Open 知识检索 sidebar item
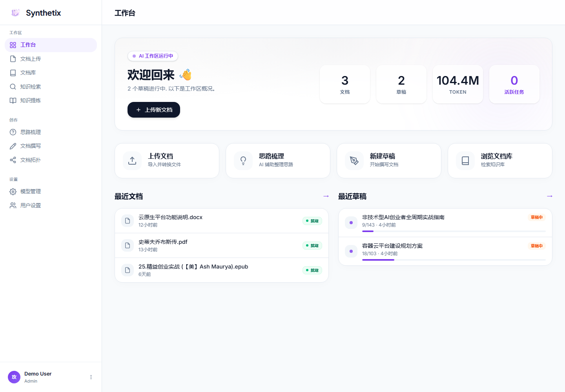 click(x=51, y=87)
